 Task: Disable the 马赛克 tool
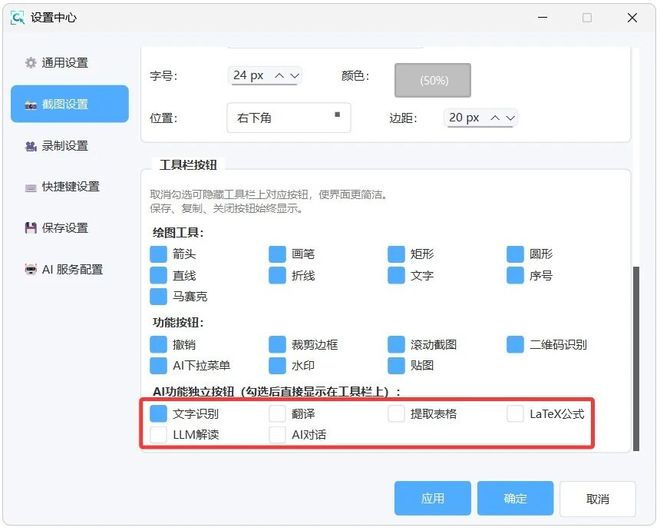159,297
